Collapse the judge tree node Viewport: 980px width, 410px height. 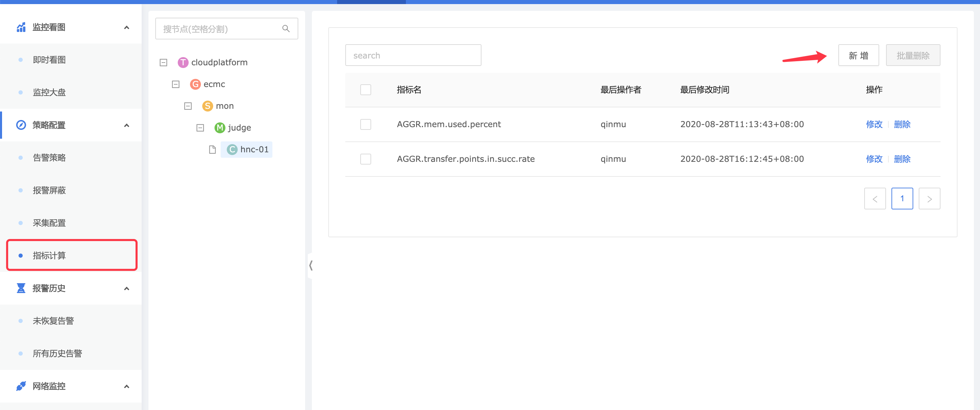pyautogui.click(x=200, y=128)
